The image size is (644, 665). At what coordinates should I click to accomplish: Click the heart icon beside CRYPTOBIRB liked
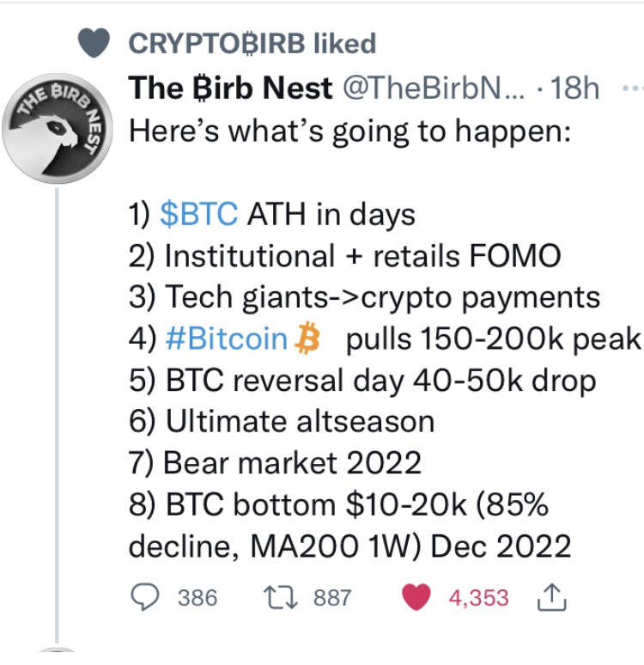point(94,43)
